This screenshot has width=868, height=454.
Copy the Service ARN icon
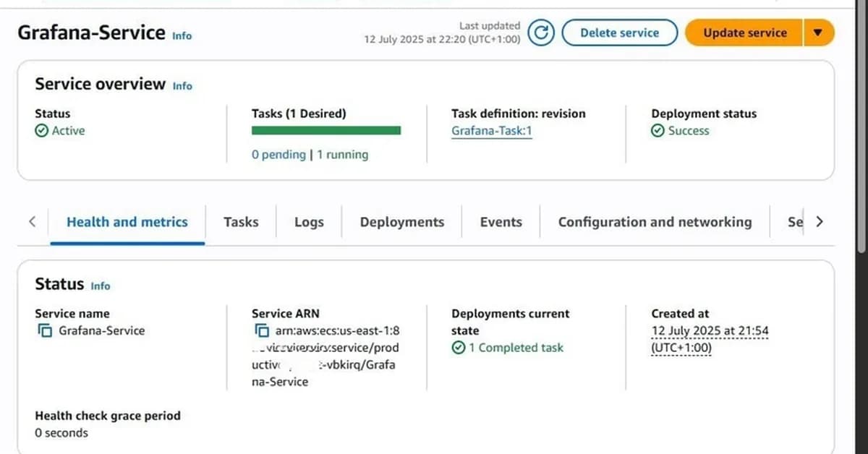click(262, 331)
